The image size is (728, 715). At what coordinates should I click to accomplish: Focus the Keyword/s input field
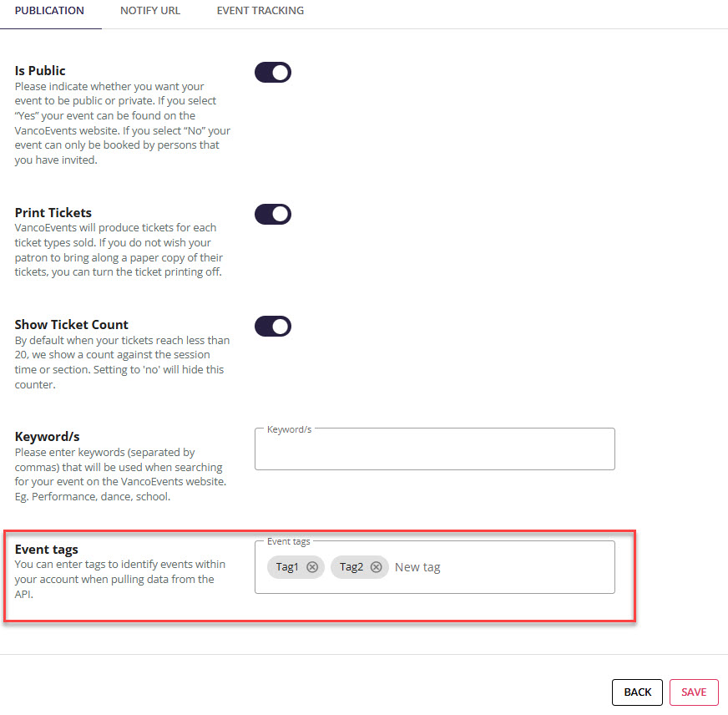pos(435,449)
